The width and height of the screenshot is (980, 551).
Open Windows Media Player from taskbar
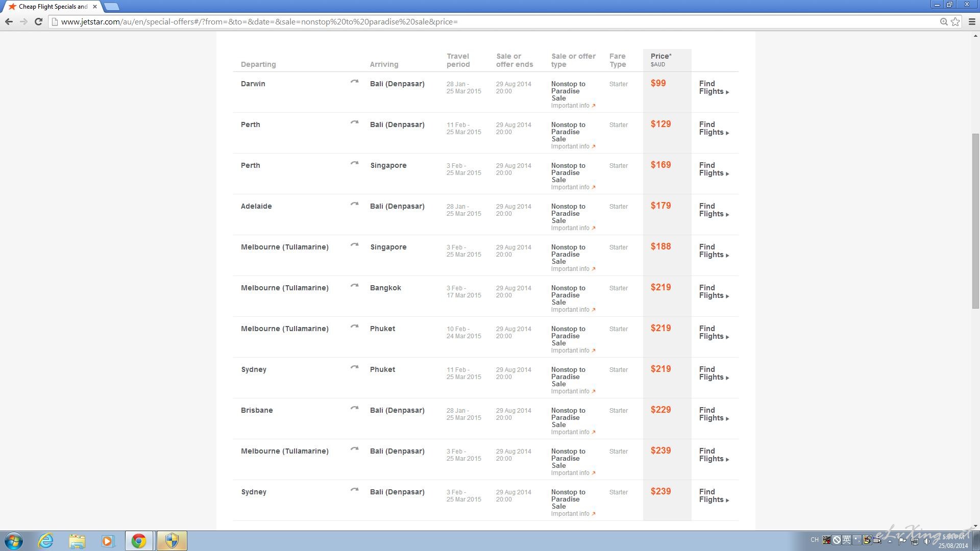108,541
